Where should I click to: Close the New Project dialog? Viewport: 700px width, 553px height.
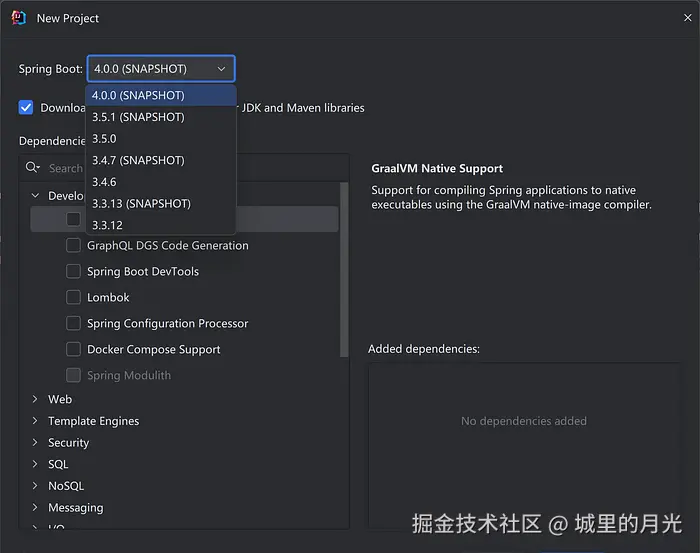click(x=688, y=17)
